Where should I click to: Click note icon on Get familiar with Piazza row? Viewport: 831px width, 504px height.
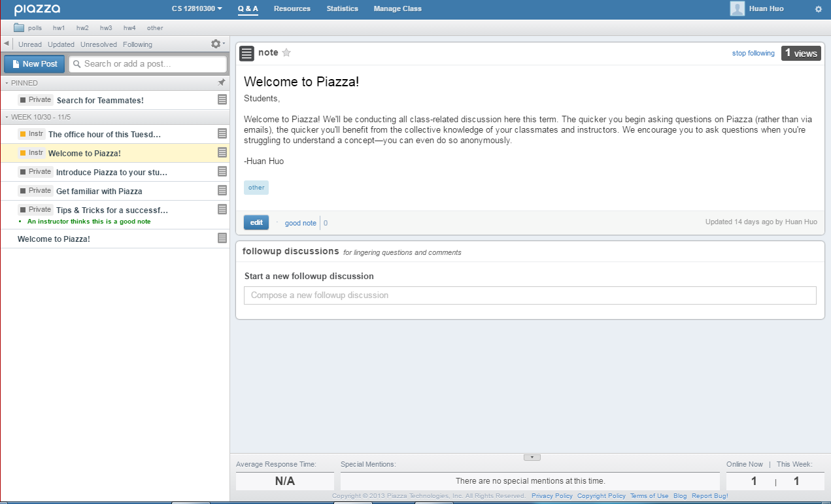point(222,190)
